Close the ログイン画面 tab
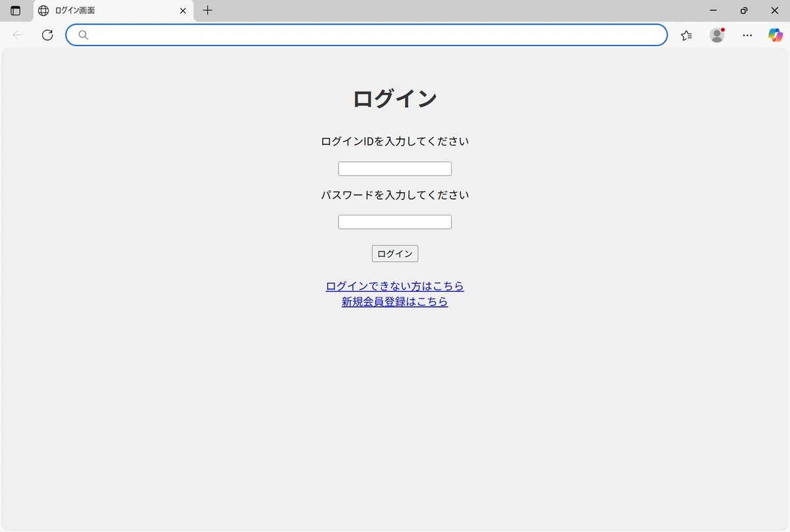The width and height of the screenshot is (790, 532). pyautogui.click(x=183, y=11)
